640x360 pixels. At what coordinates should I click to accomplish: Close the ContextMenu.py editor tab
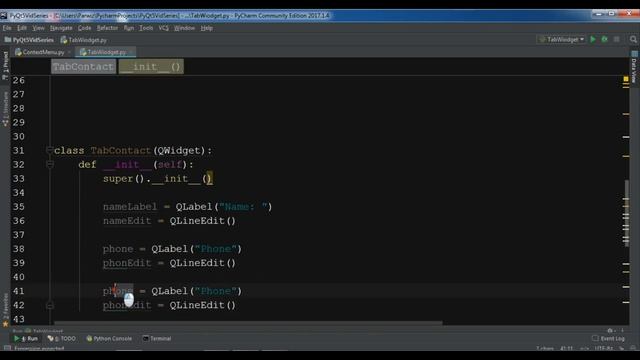(69, 52)
